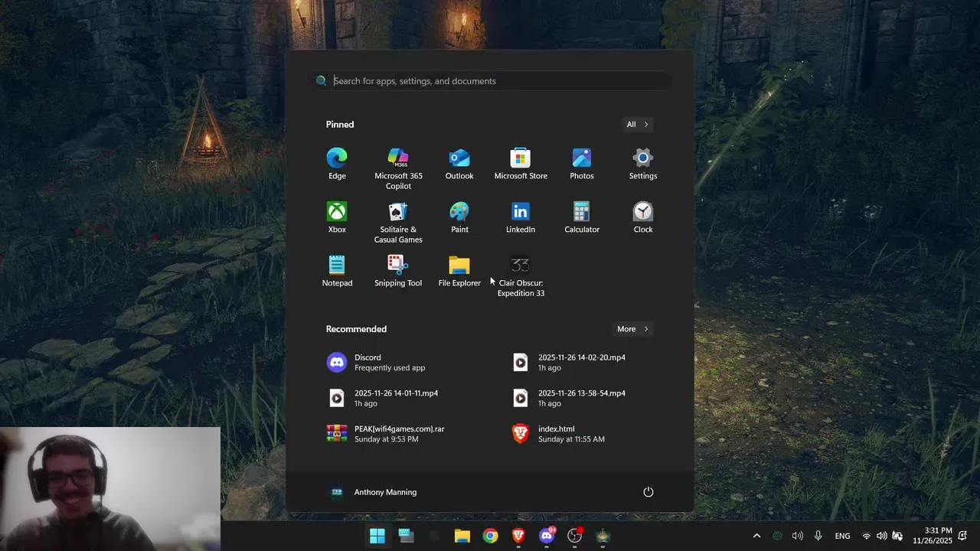This screenshot has height=551, width=980.
Task: Open Brave browser from the taskbar
Action: 518,536
